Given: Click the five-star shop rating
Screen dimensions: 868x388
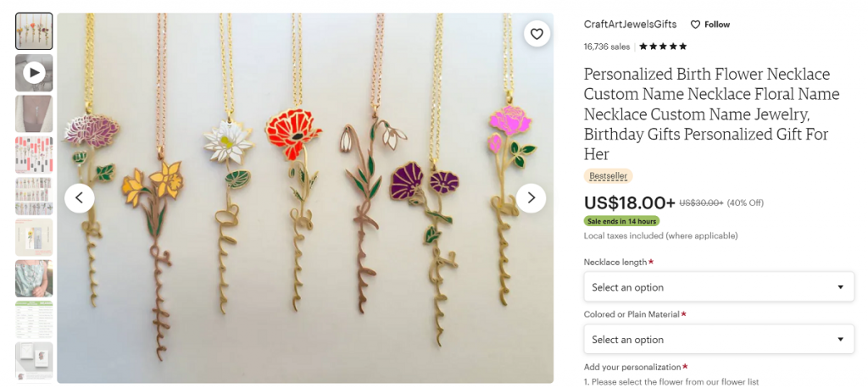Looking at the screenshot, I should click(x=663, y=47).
